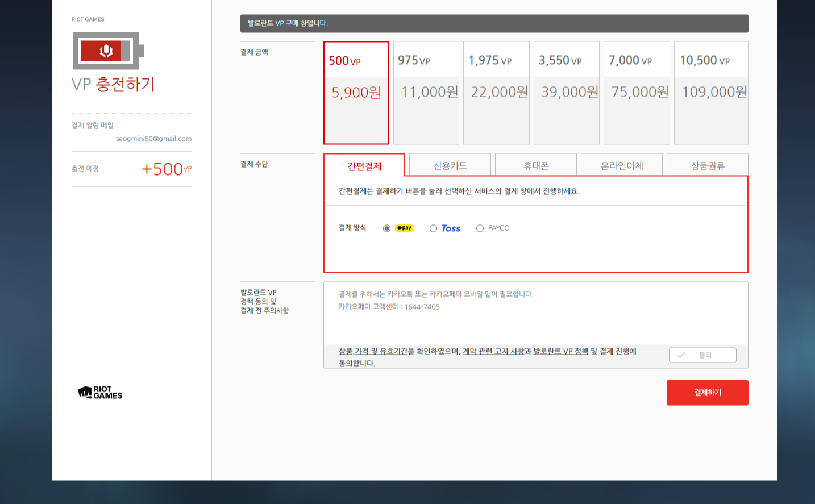
Task: Click the 발로란트 VP 구매 창입니다 header bar
Action: (494, 23)
